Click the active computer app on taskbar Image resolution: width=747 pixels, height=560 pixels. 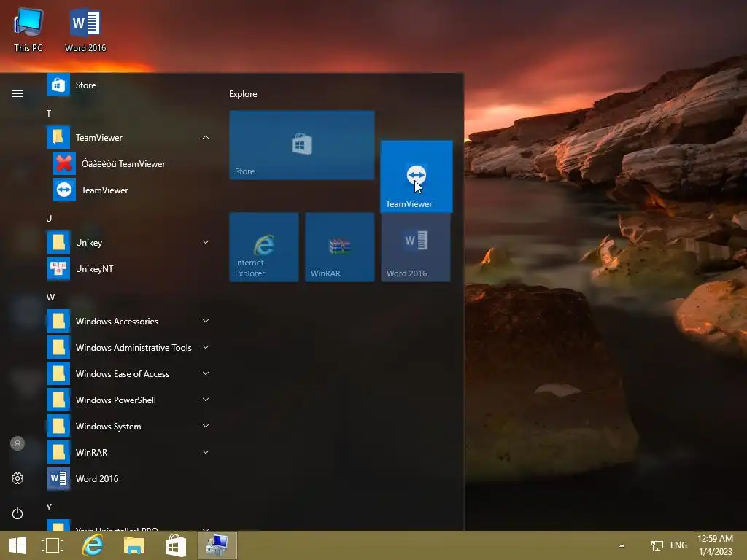point(217,545)
